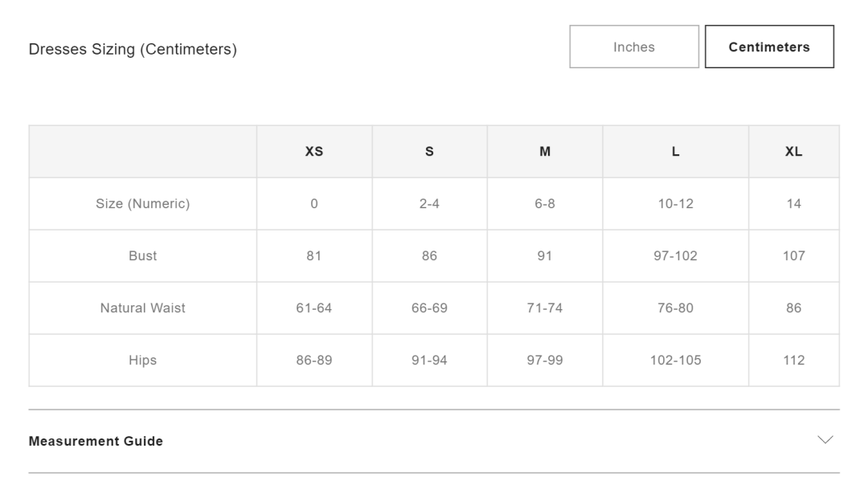
Task: Click the 112 hips value for XL
Action: coord(794,360)
